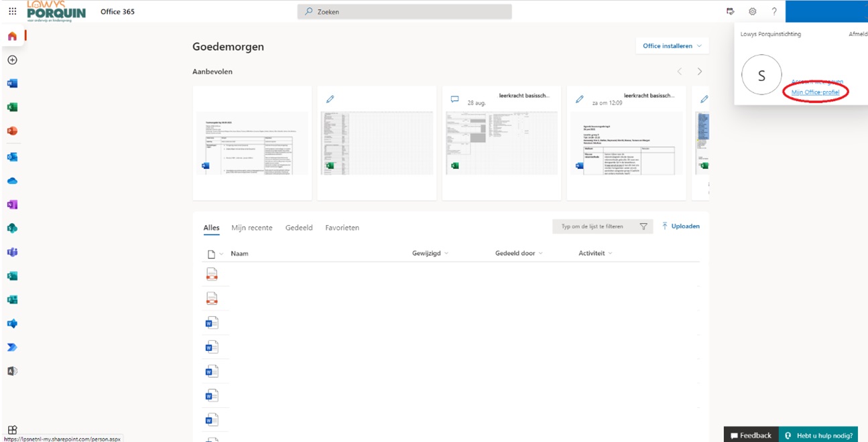Launch Excel from the left sidebar
868x442 pixels.
[x=12, y=107]
